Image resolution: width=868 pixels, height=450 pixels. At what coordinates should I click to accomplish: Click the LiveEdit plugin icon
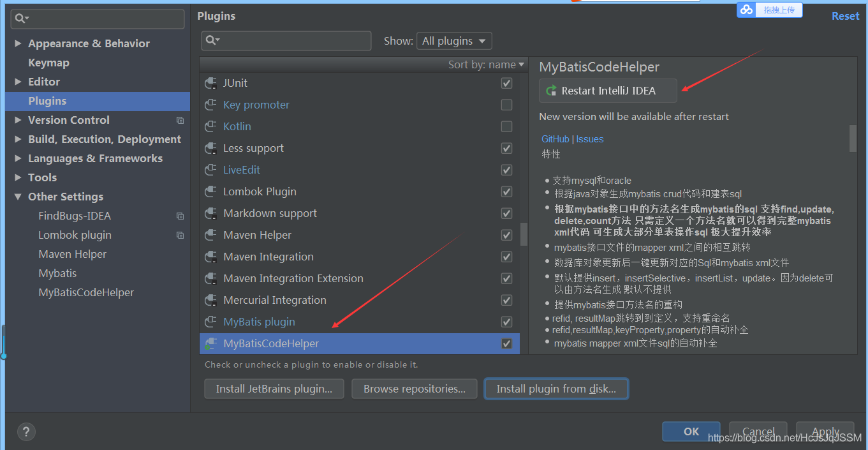(210, 170)
